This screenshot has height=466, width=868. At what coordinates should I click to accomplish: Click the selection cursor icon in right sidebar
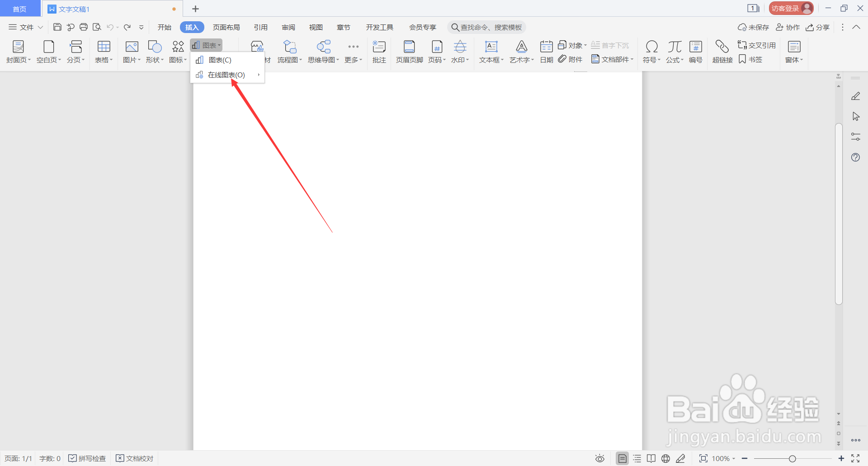click(x=855, y=116)
